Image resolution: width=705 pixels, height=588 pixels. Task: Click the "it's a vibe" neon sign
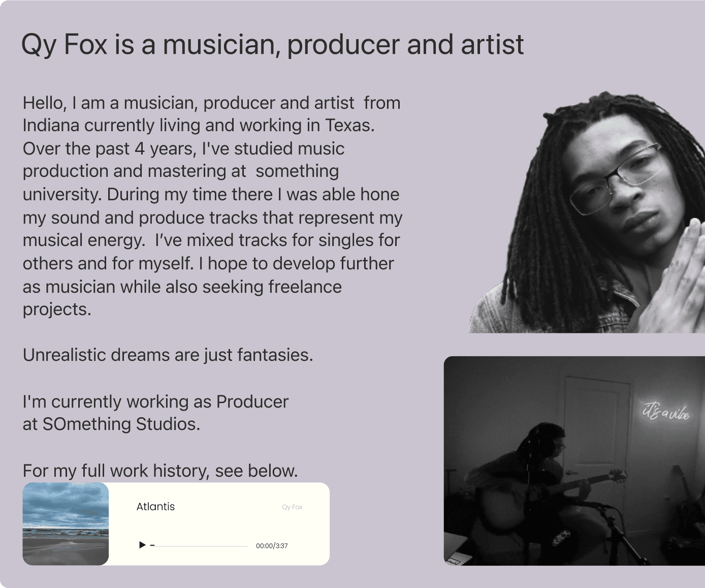click(666, 412)
